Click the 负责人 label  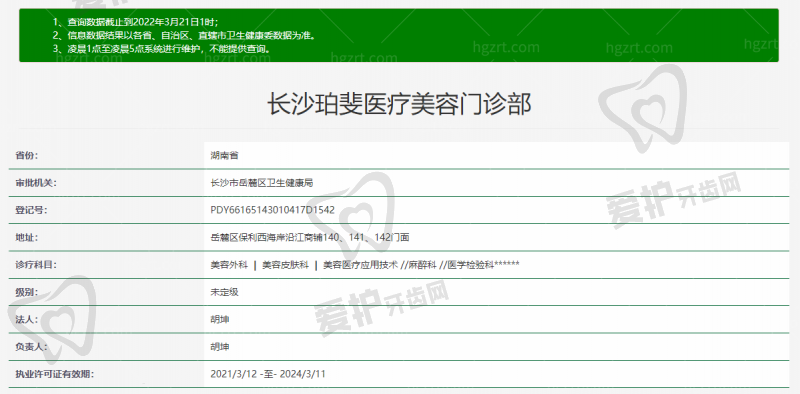coord(31,347)
